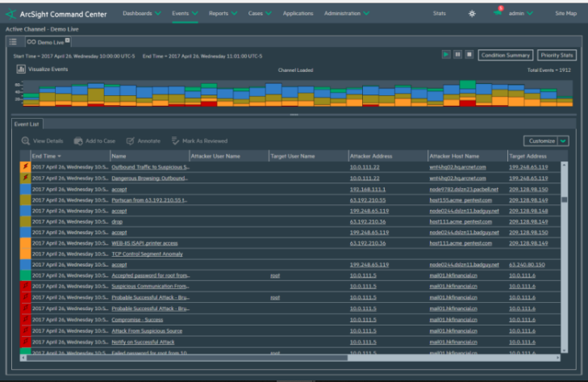Click target user root in Accepted password row
Image resolution: width=588 pixels, height=382 pixels.
tap(275, 275)
